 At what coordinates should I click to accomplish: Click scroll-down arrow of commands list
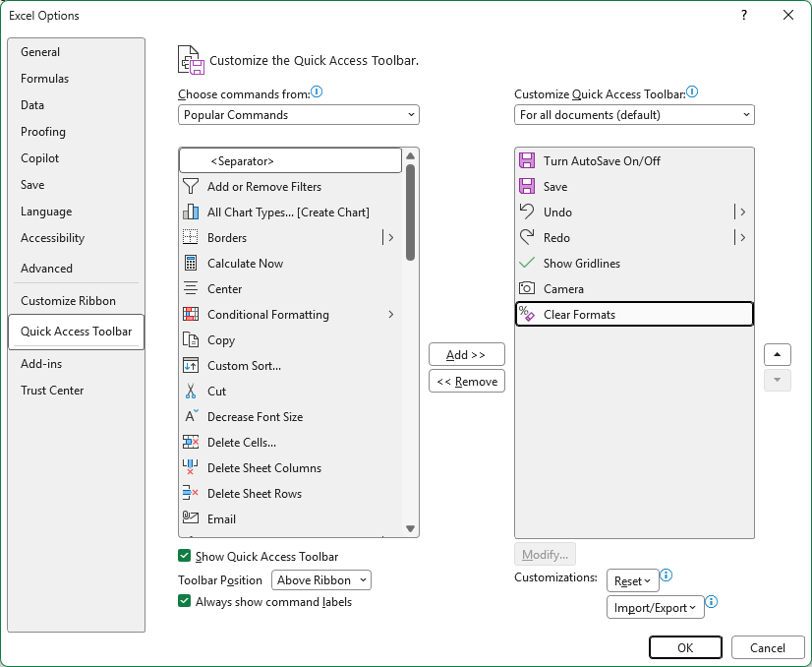(411, 528)
